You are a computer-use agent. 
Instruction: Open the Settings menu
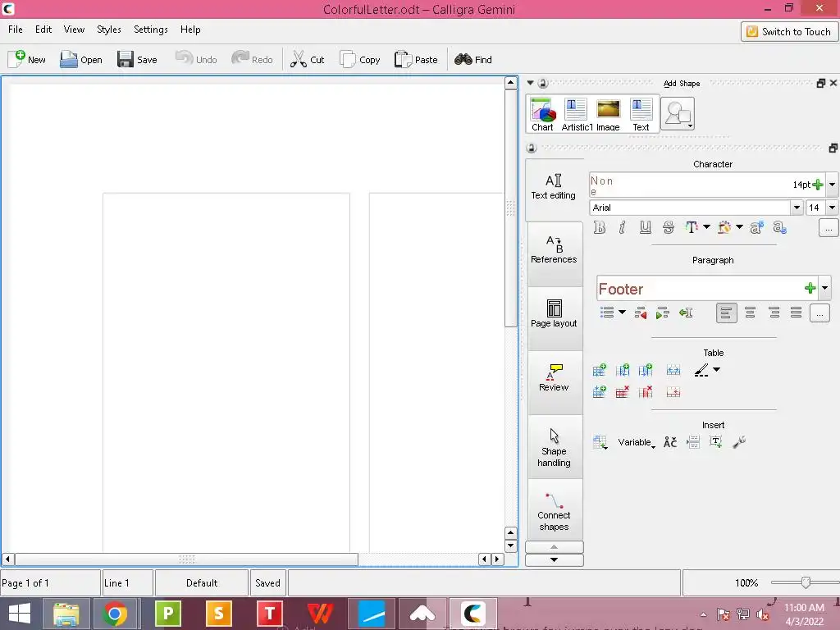[151, 30]
